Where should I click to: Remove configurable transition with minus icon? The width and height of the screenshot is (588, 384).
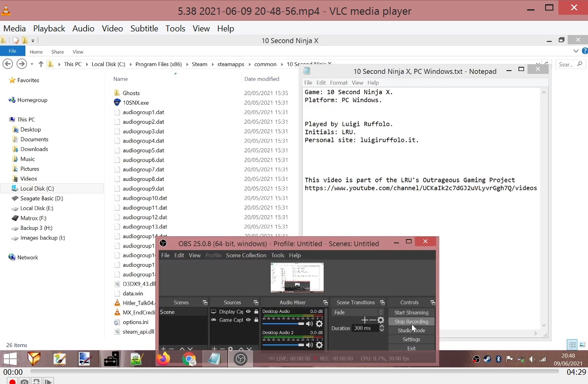point(373,320)
